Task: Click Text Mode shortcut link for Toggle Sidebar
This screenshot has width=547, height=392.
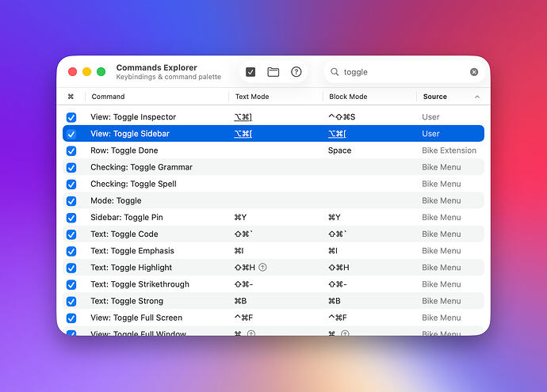Action: 243,134
